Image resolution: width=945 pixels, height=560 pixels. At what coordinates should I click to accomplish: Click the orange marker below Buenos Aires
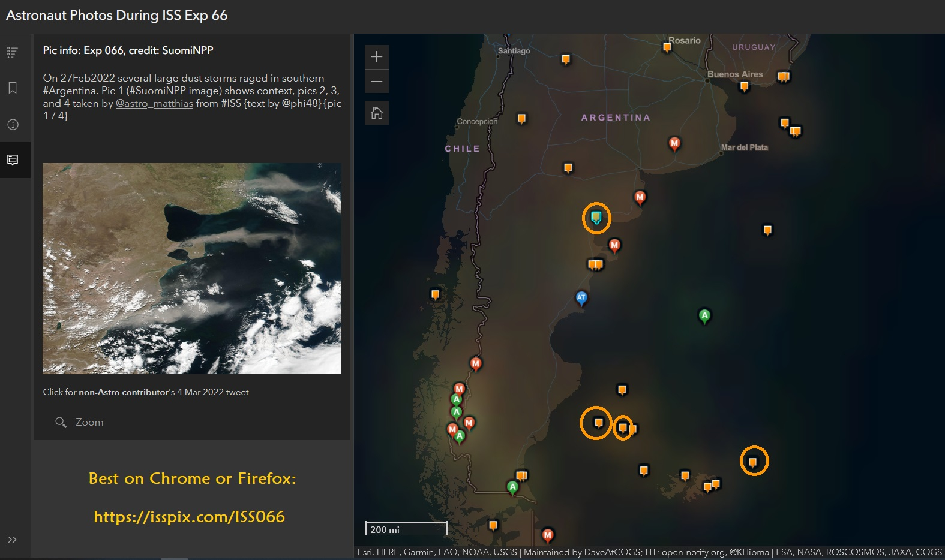(x=744, y=86)
